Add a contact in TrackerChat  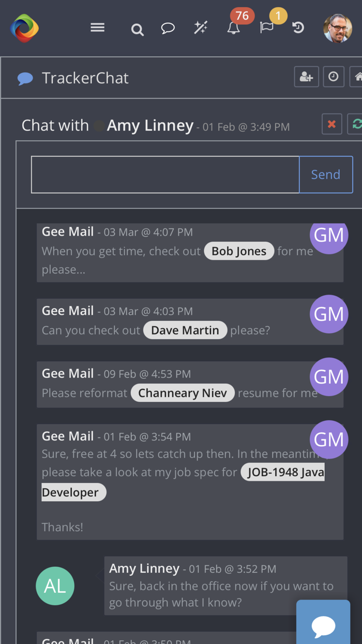[306, 77]
